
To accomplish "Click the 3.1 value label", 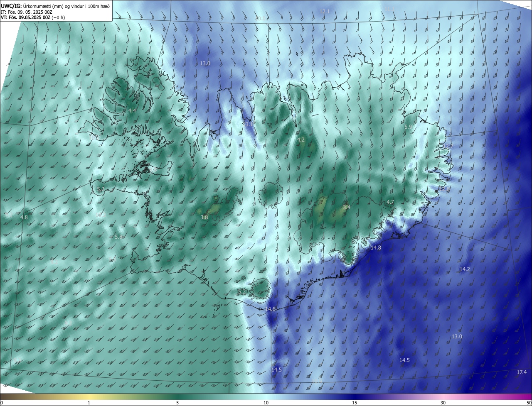I will tap(249, 124).
